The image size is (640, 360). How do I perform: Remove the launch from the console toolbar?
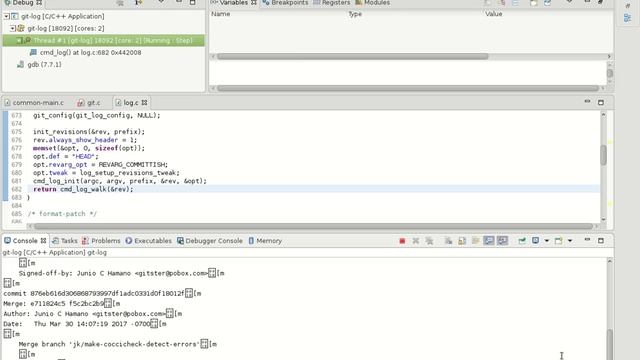[416, 241]
